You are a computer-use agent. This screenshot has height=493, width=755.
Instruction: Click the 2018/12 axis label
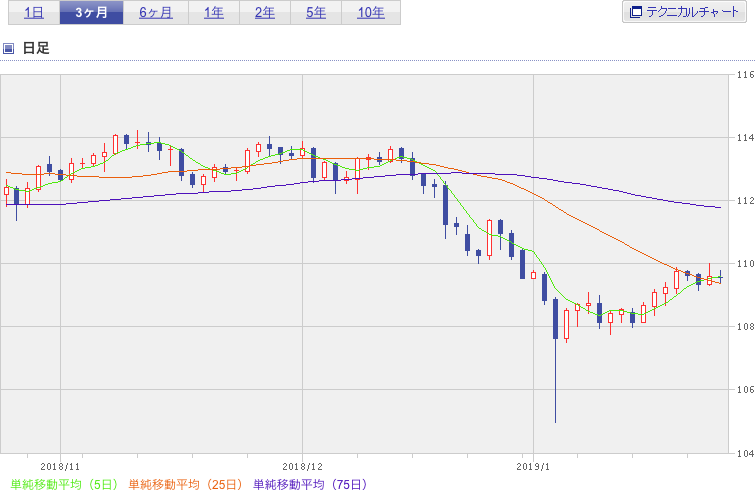tap(302, 467)
